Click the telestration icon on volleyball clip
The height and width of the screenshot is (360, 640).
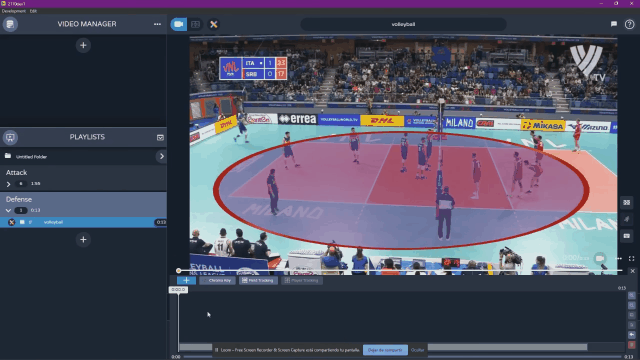(11, 222)
